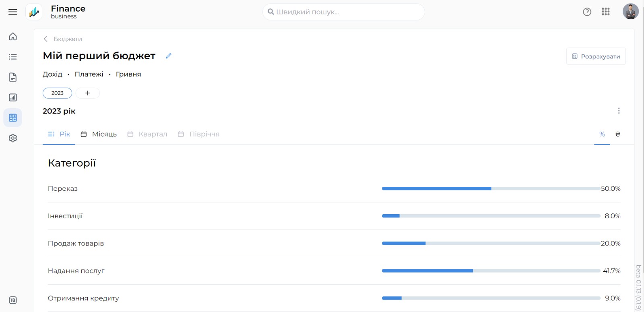Open the three-dot menu for 2023 рік
644x312 pixels.
click(619, 111)
